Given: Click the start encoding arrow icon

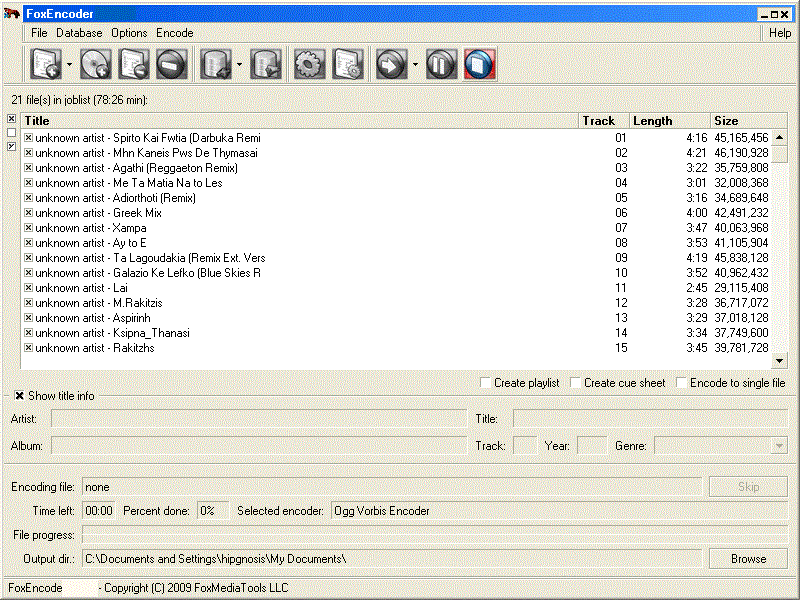Looking at the screenshot, I should (x=390, y=65).
